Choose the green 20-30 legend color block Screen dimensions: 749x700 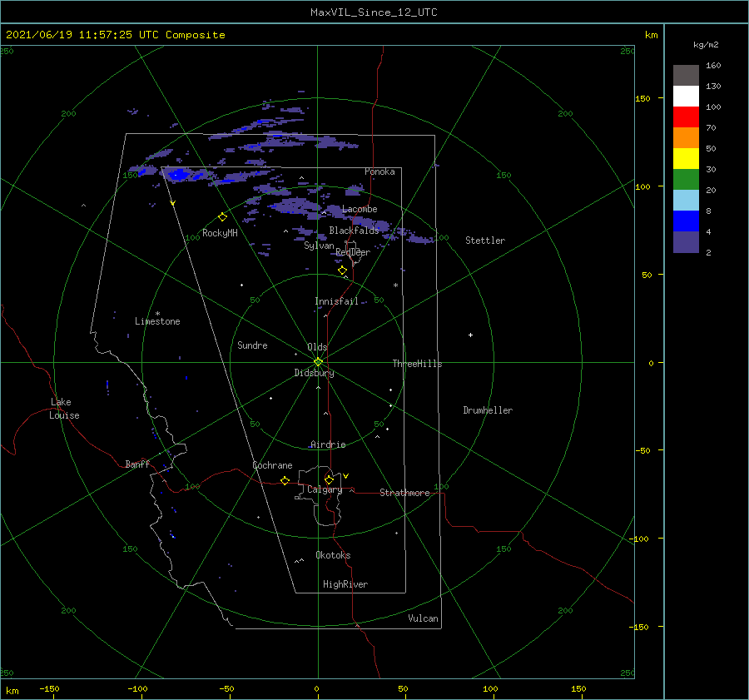(x=686, y=180)
